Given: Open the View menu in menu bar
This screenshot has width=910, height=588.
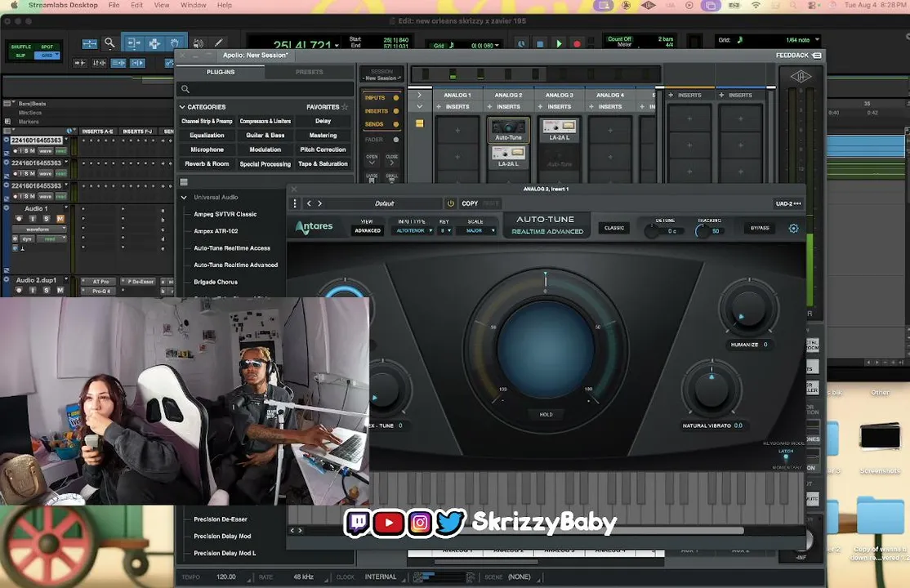Looking at the screenshot, I should pyautogui.click(x=162, y=5).
